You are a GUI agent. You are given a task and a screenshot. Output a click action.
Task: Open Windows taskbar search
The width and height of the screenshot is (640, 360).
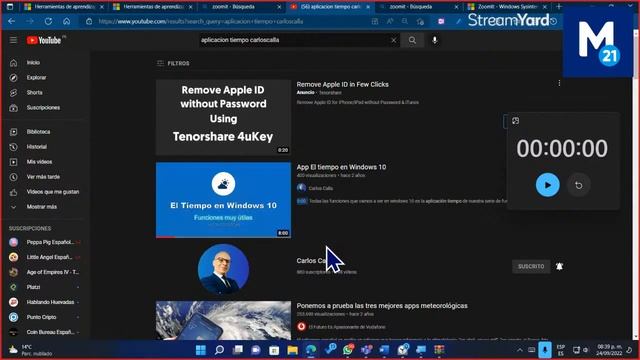click(x=219, y=350)
